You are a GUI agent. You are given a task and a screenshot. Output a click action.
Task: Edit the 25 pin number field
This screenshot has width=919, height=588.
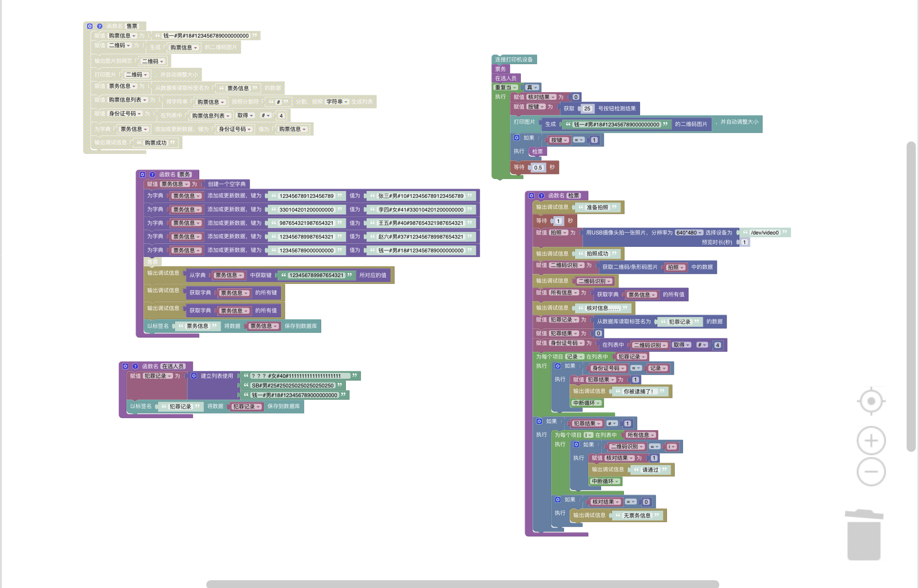[x=587, y=109]
